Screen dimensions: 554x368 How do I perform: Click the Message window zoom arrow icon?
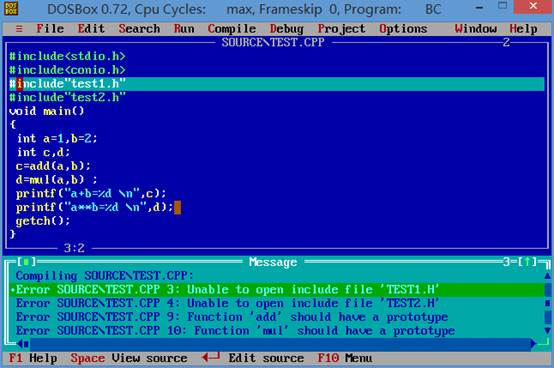[527, 262]
